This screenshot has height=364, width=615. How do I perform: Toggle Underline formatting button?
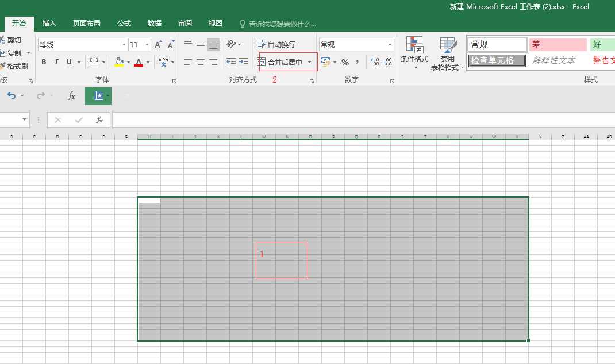tap(70, 62)
